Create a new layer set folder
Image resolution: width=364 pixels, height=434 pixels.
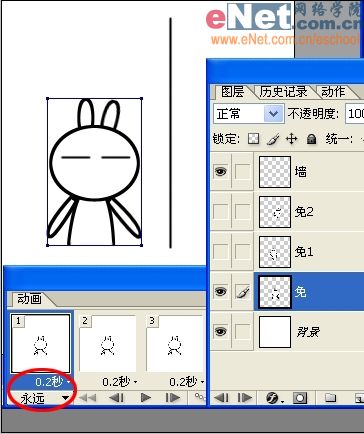coord(330,398)
